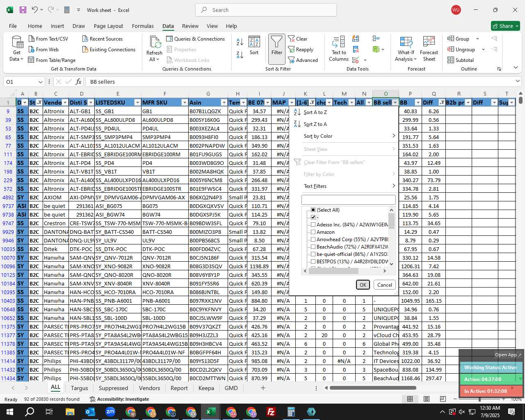Open filter dropdown for MAP column

pos(292,103)
